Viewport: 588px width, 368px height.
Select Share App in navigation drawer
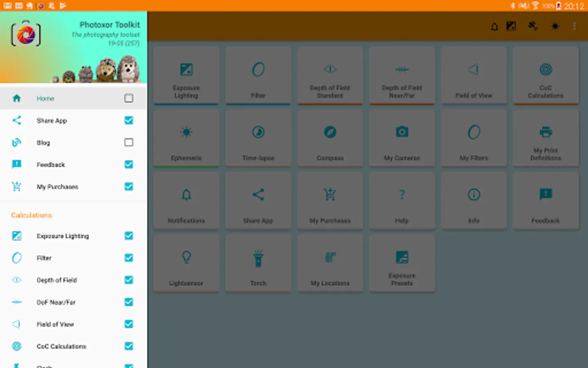pyautogui.click(x=73, y=120)
